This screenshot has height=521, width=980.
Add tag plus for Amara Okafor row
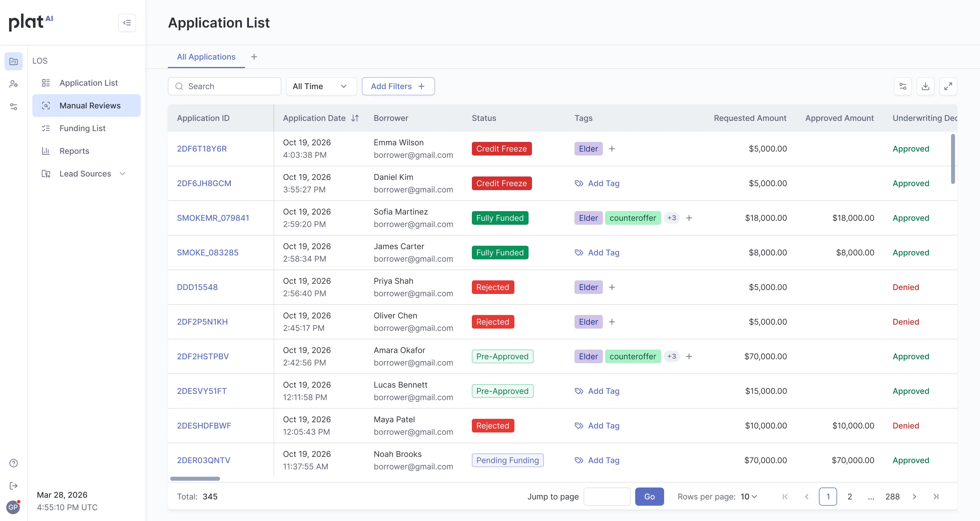click(689, 356)
